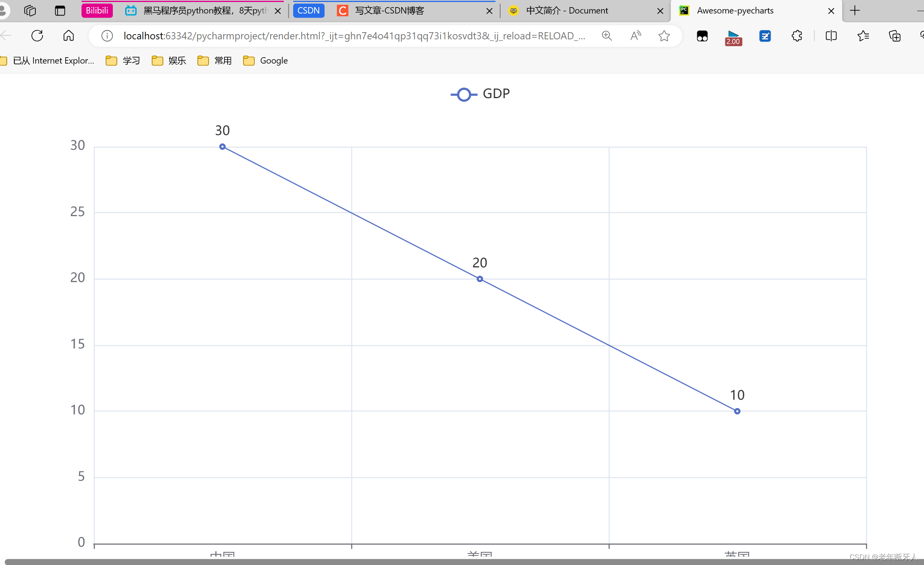Viewport: 924px width, 565px height.
Task: Refresh the current page
Action: click(37, 35)
